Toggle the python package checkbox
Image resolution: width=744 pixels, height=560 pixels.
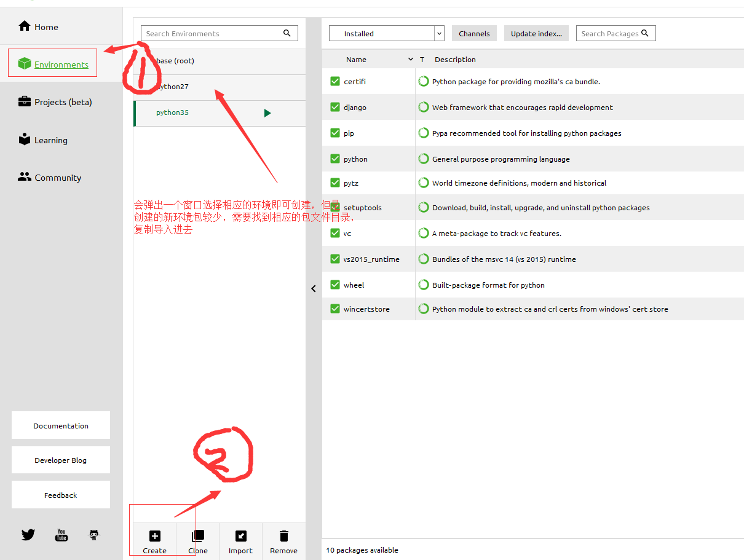(335, 159)
